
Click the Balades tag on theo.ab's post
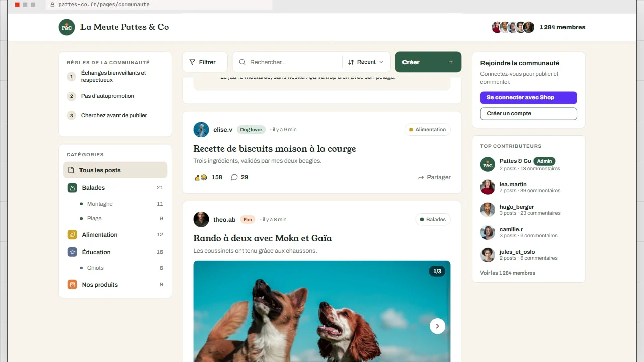point(433,220)
